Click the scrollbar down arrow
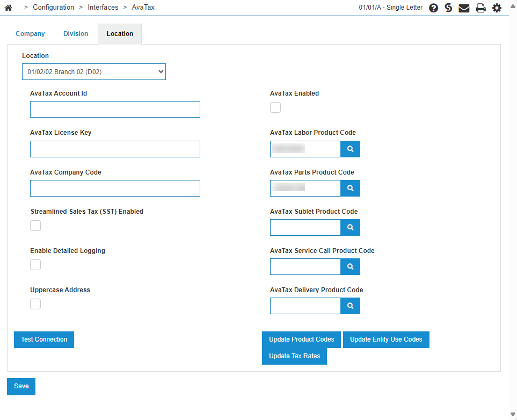Viewport: 517px width, 420px height. point(513,414)
